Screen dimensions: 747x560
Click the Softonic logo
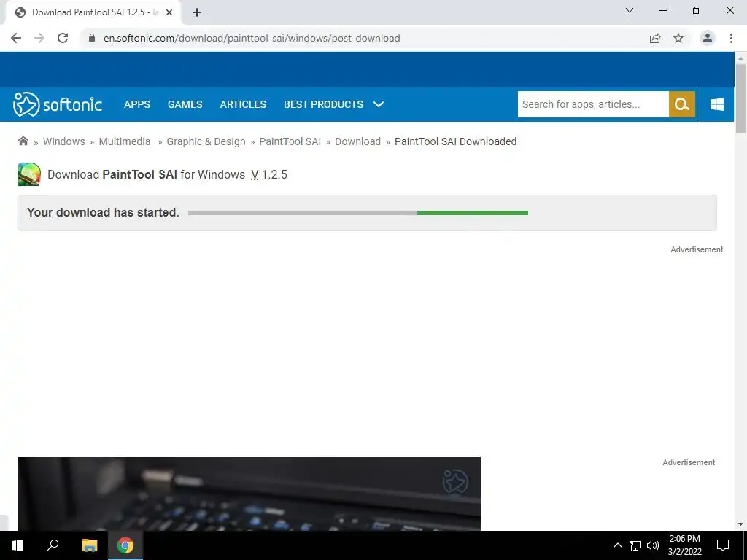click(57, 104)
